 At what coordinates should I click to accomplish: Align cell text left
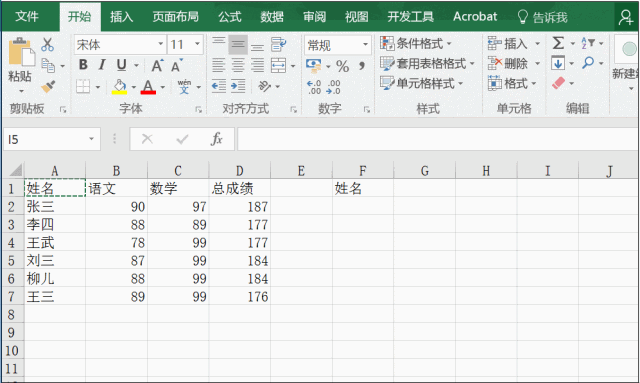coord(219,65)
